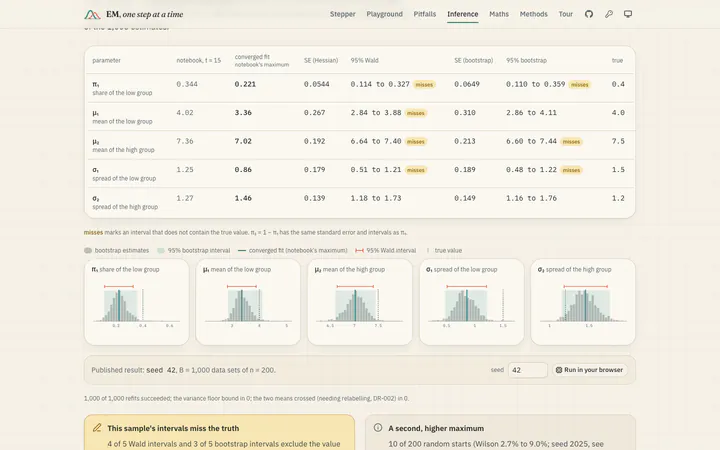Open the Pitfalls tab
Screen dimensions: 720x450
click(425, 14)
